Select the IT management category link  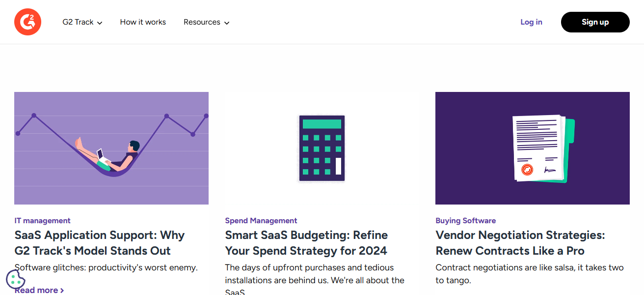(43, 221)
